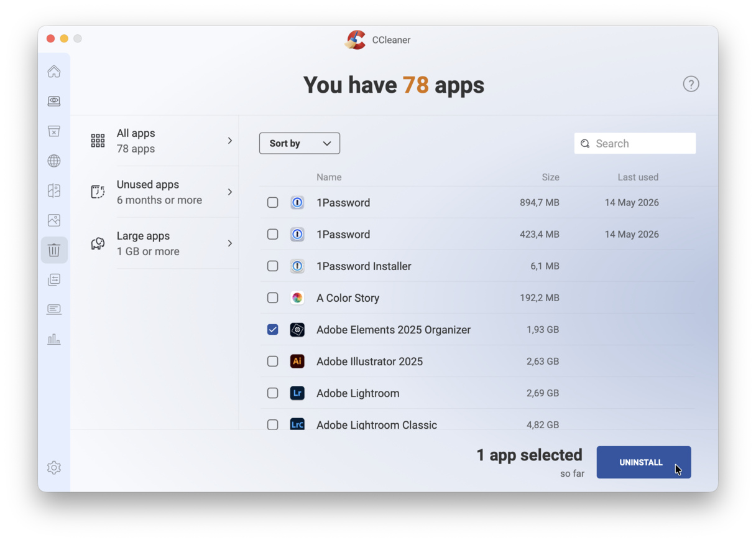Click the photo picture icon in the sidebar
The height and width of the screenshot is (542, 756).
54,220
